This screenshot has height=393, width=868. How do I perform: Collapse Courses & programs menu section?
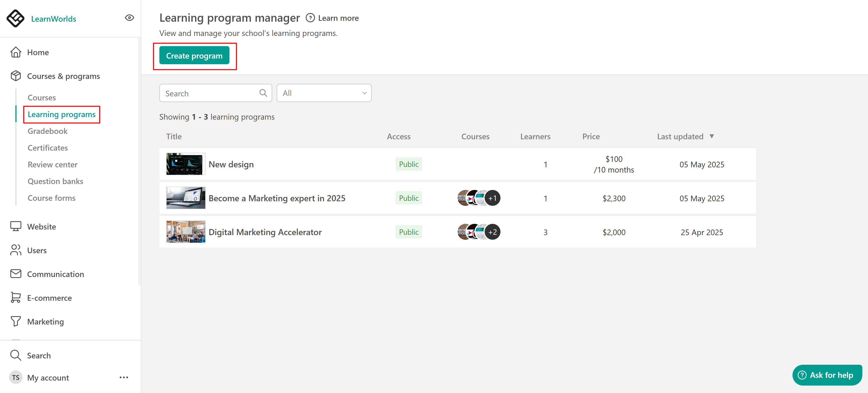pos(63,76)
